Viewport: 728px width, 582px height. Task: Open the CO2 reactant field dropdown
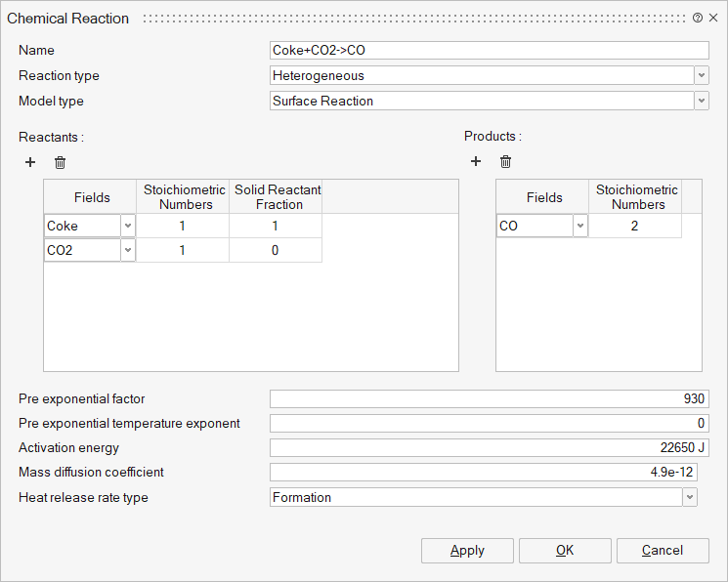(128, 250)
